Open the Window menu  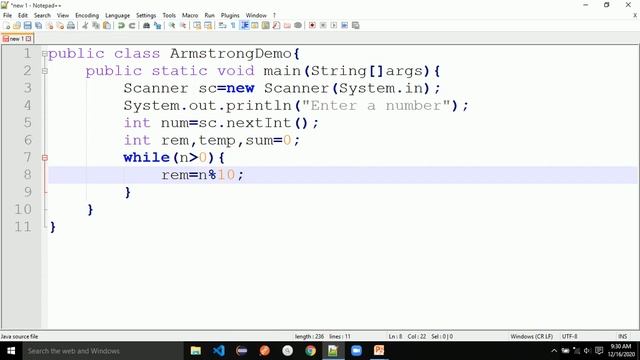(256, 15)
